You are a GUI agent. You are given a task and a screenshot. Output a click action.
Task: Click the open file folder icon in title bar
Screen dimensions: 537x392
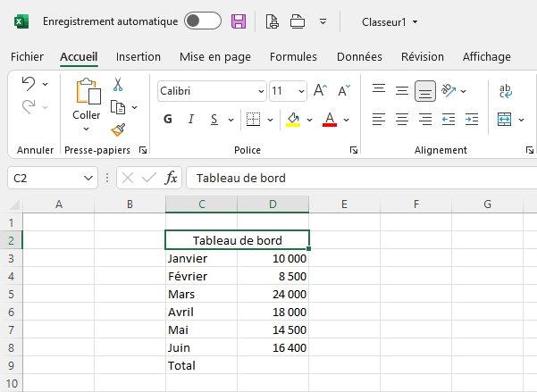[298, 21]
